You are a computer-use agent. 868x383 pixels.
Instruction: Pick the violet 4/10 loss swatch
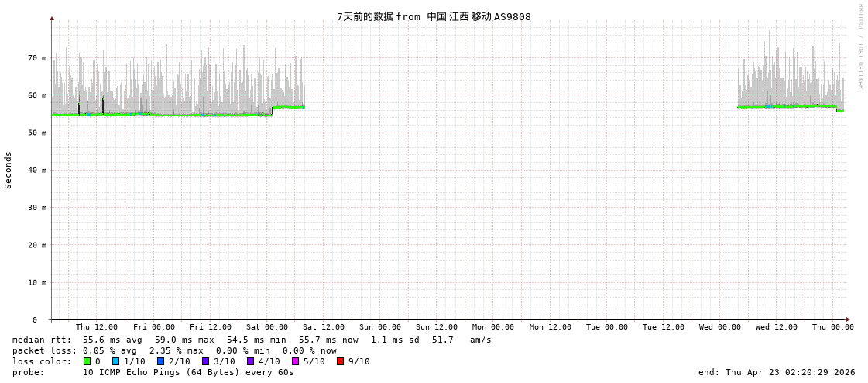[x=250, y=361]
